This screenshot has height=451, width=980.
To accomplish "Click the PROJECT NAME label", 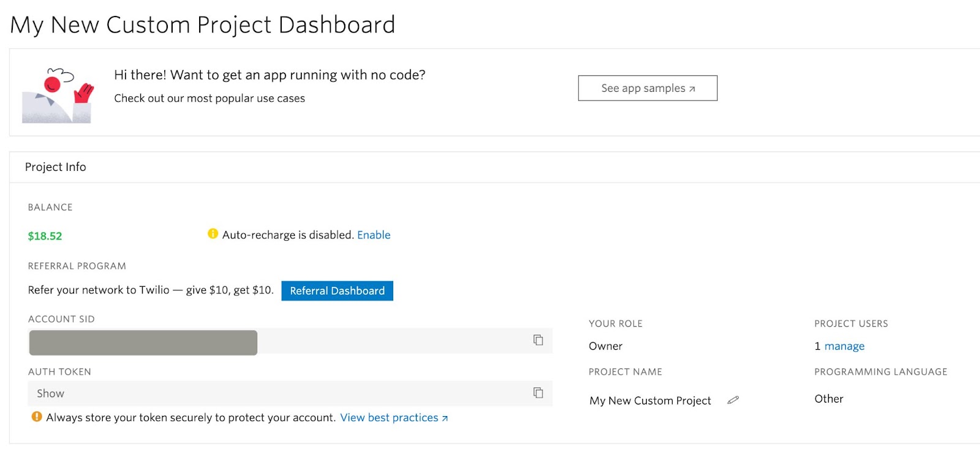I will (625, 372).
